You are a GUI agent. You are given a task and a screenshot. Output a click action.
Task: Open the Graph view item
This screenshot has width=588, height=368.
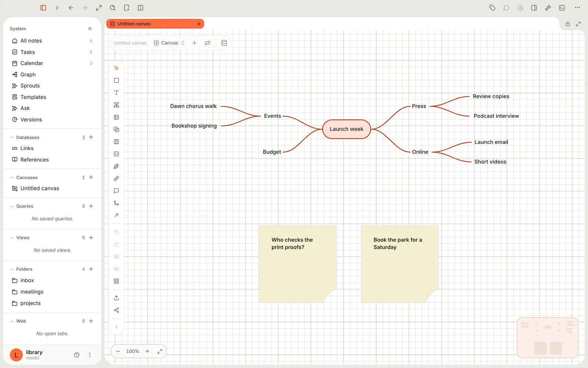(52, 75)
